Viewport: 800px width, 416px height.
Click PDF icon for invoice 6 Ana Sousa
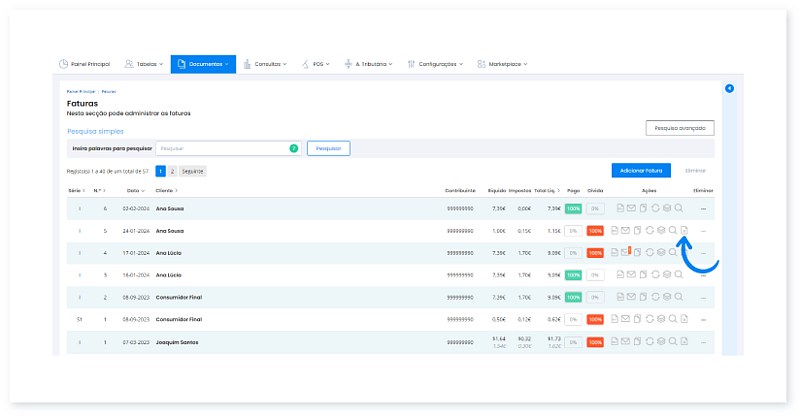pyautogui.click(x=619, y=208)
